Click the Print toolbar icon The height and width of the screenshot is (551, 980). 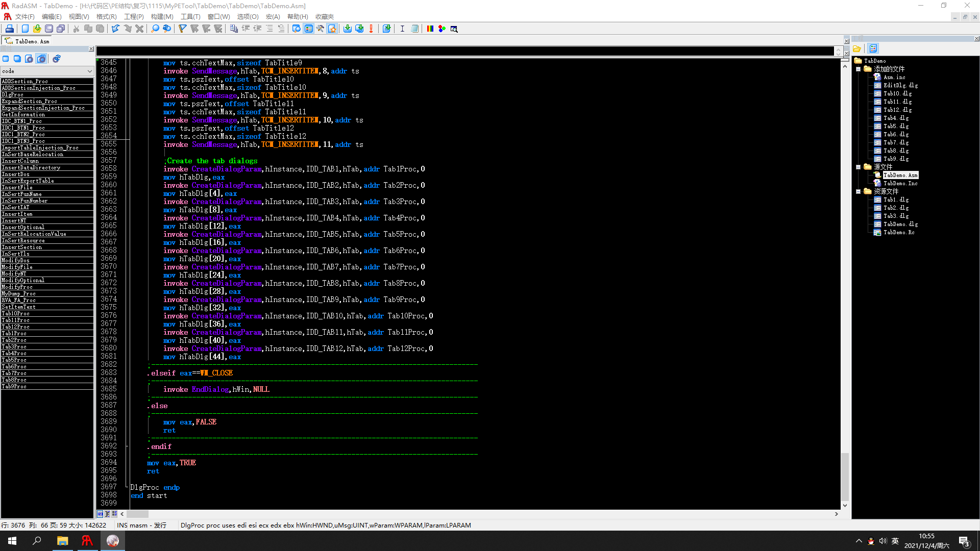tap(10, 29)
